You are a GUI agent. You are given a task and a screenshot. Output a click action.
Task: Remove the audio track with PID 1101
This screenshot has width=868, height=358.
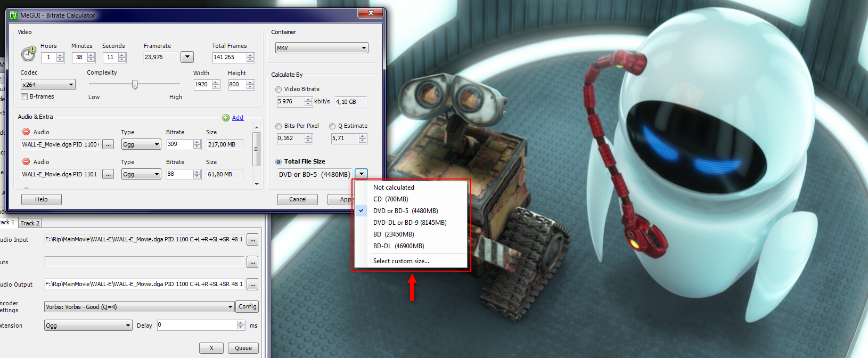click(x=26, y=161)
